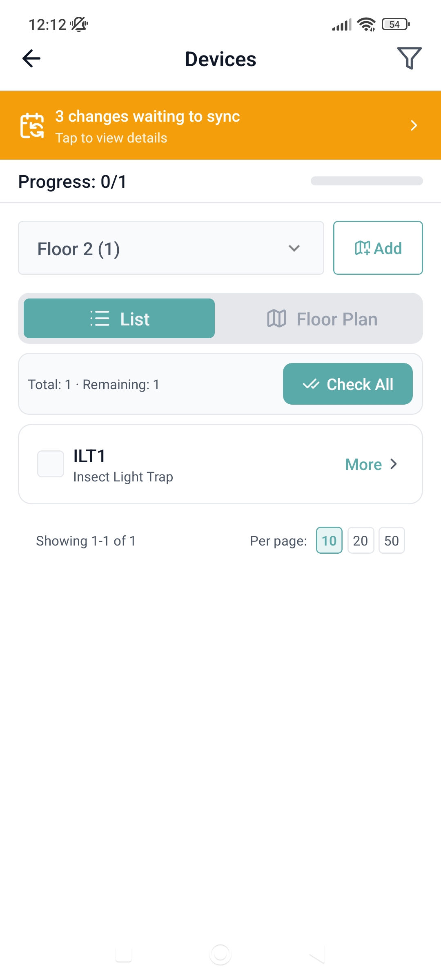The image size is (441, 980).
Task: Set per page to 10
Action: click(329, 541)
